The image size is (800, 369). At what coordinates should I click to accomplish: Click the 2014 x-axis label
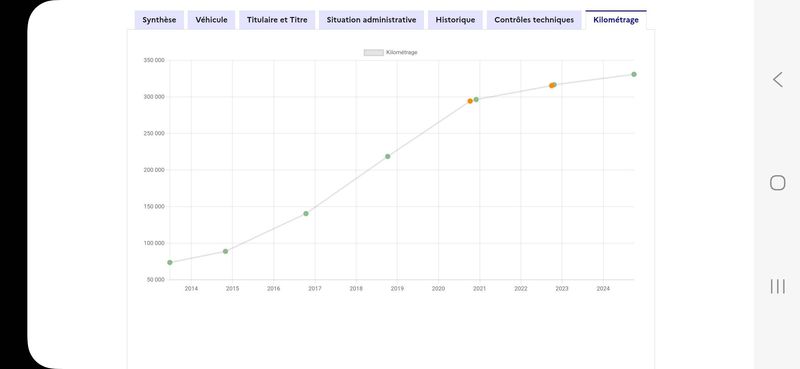pyautogui.click(x=191, y=289)
